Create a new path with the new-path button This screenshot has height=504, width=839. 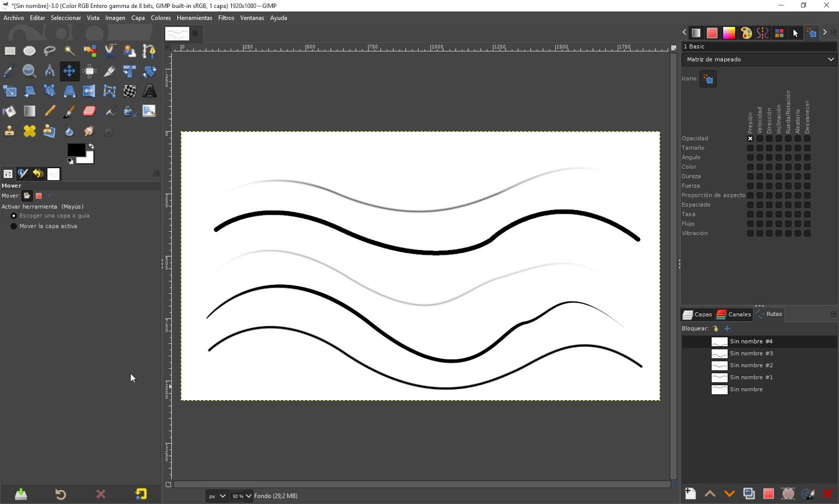[x=690, y=494]
